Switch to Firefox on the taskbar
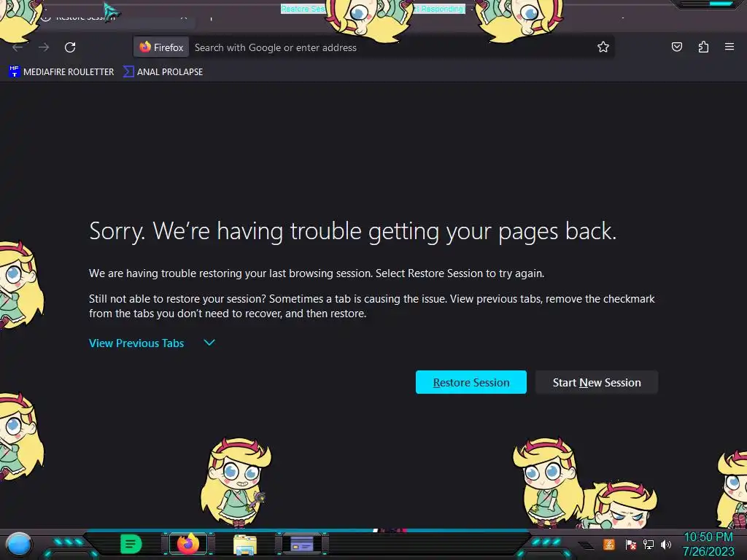The image size is (747, 560). coord(188,544)
